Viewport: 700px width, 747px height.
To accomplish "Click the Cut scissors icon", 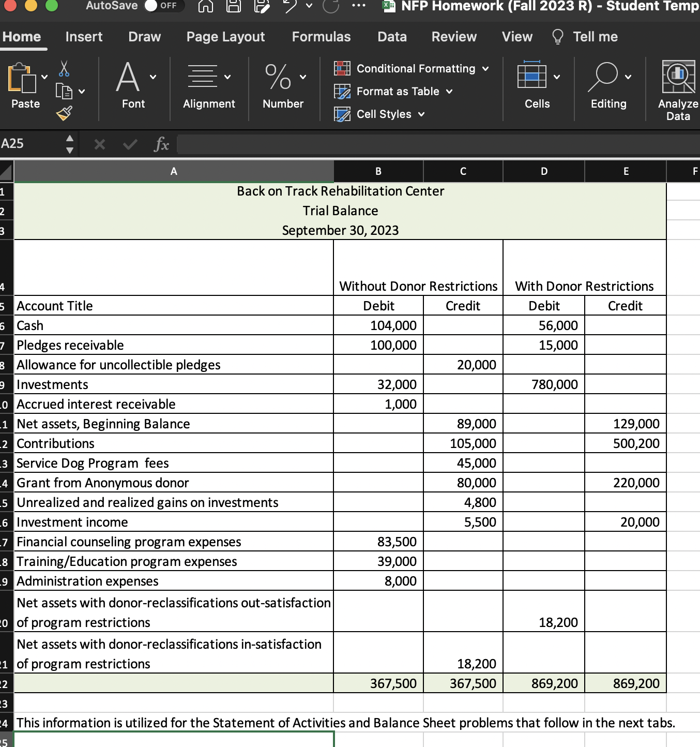I will [x=64, y=68].
